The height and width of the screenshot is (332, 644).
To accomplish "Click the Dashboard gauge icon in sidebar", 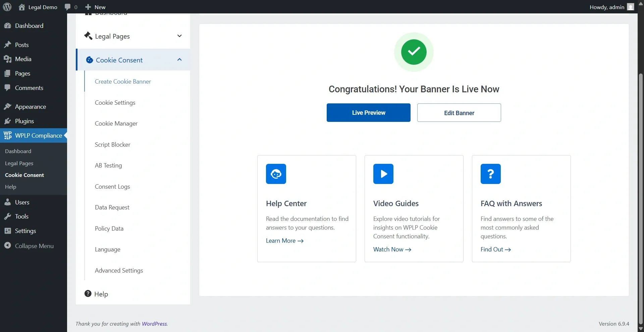I will [x=7, y=26].
